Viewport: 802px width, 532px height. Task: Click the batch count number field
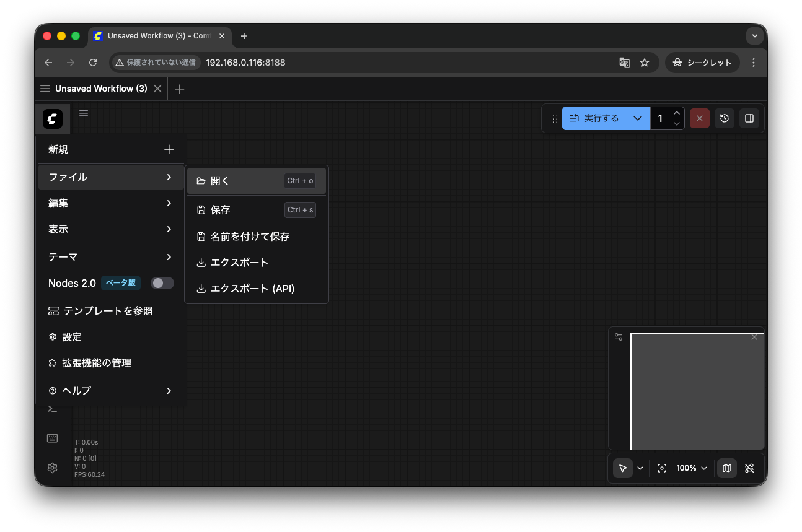click(x=660, y=118)
